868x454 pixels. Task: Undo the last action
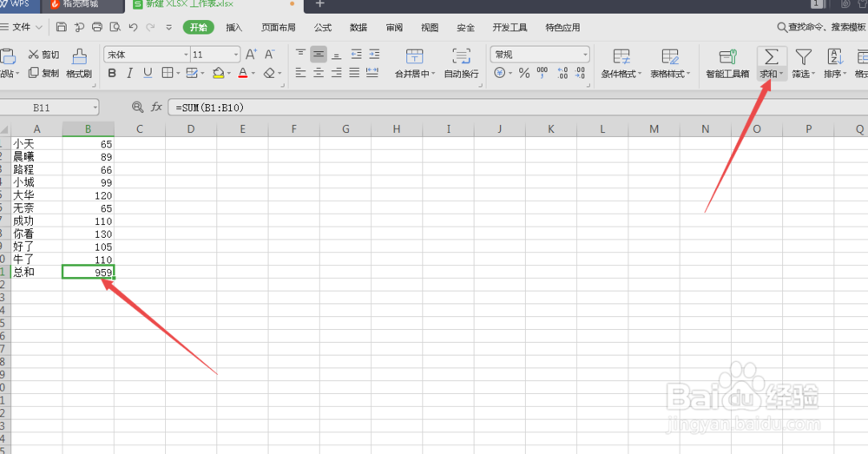(x=133, y=27)
